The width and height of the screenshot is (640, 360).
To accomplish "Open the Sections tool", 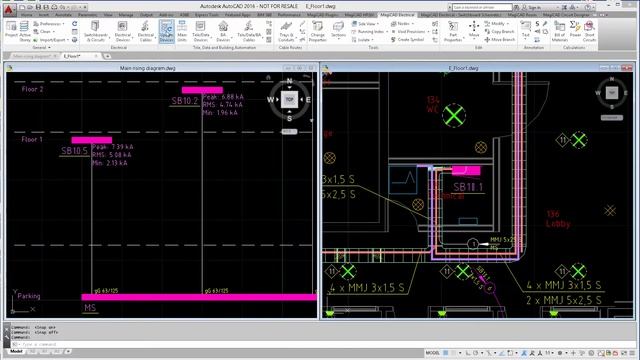I will click(338, 30).
